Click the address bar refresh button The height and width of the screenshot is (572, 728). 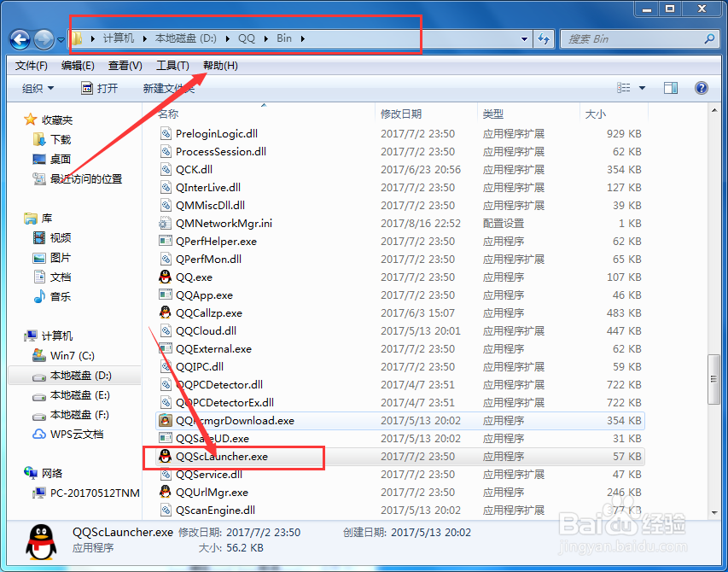point(543,39)
